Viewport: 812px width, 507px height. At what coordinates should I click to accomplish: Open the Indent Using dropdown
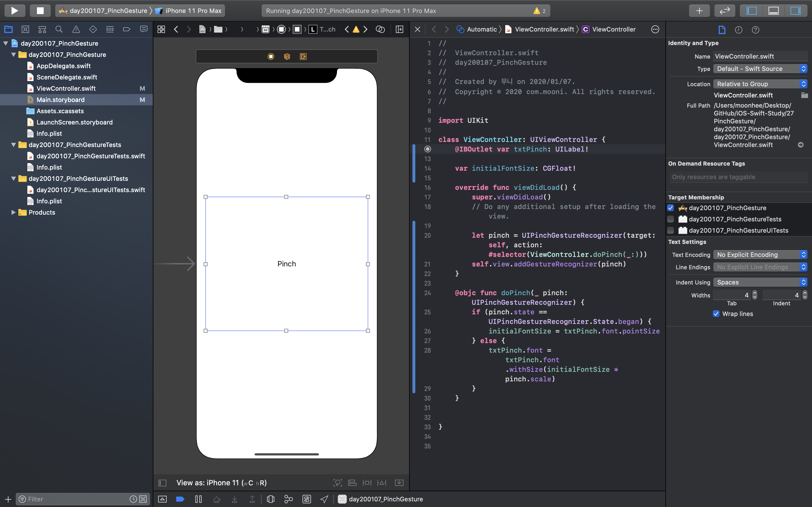point(760,282)
